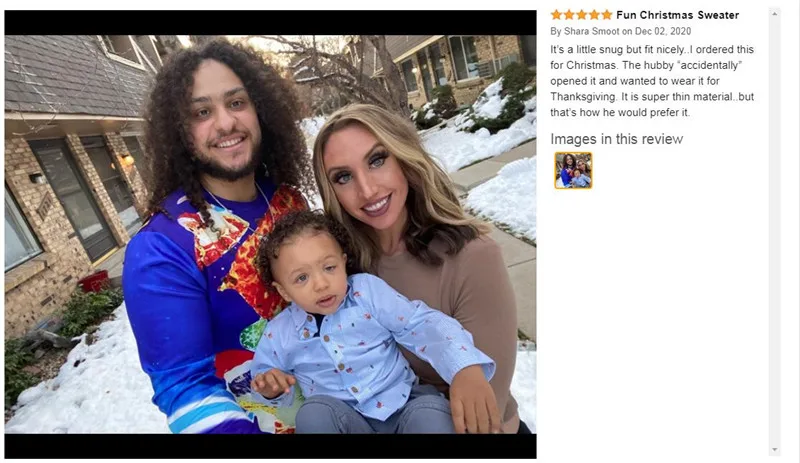The image size is (800, 463).
Task: Select the third star in the rating
Action: pyautogui.click(x=582, y=15)
